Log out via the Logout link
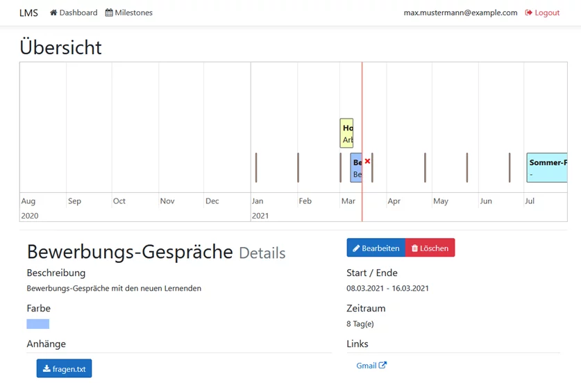The width and height of the screenshot is (581, 392). [x=546, y=12]
